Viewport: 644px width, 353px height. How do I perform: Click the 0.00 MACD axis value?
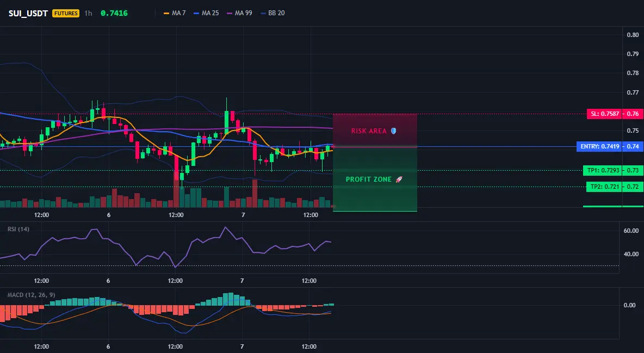pyautogui.click(x=629, y=305)
